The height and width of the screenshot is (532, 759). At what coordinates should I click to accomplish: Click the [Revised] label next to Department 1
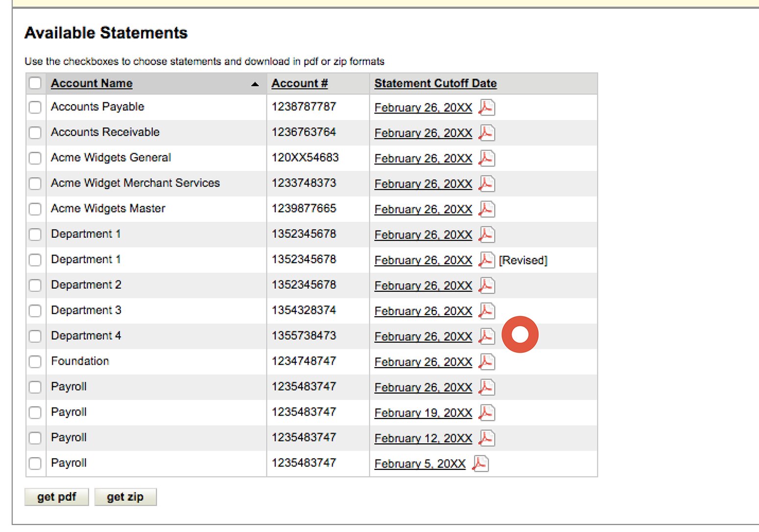click(x=522, y=260)
